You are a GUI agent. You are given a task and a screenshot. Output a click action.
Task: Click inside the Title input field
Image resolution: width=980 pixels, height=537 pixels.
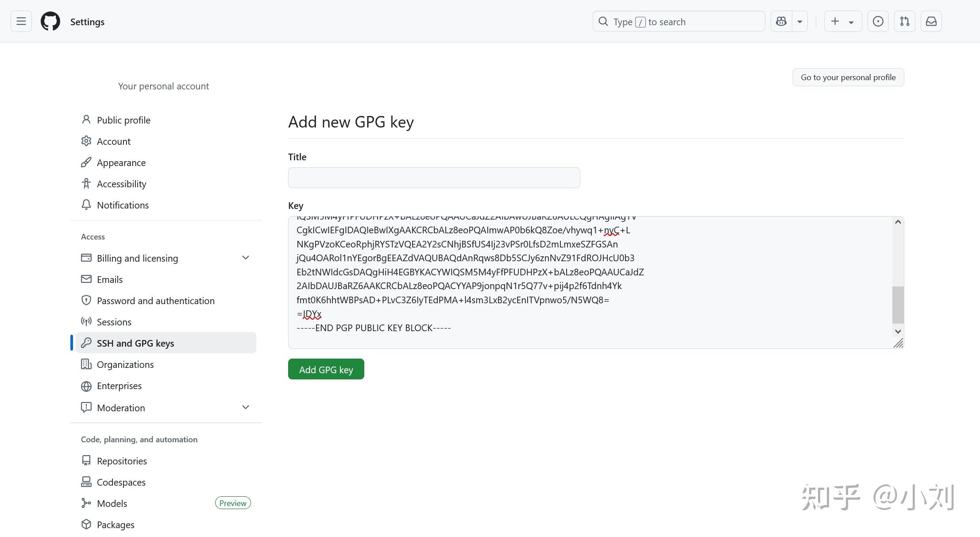click(x=433, y=177)
